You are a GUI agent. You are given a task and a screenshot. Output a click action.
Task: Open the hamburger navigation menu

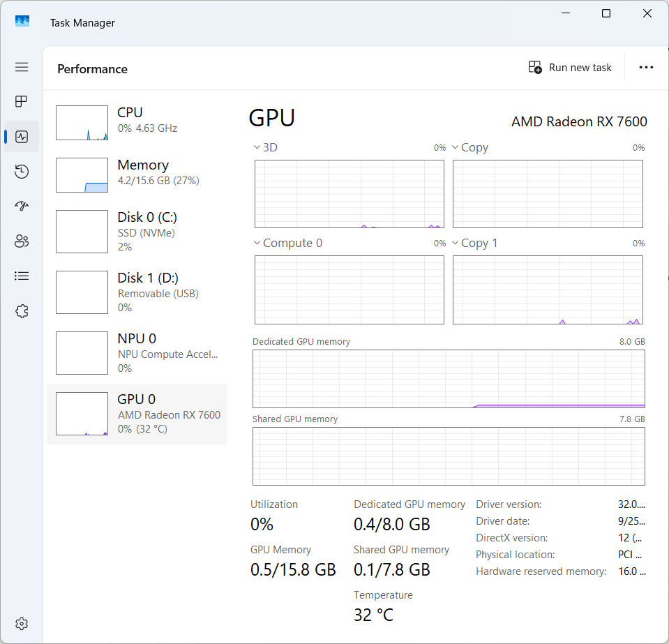click(x=22, y=67)
